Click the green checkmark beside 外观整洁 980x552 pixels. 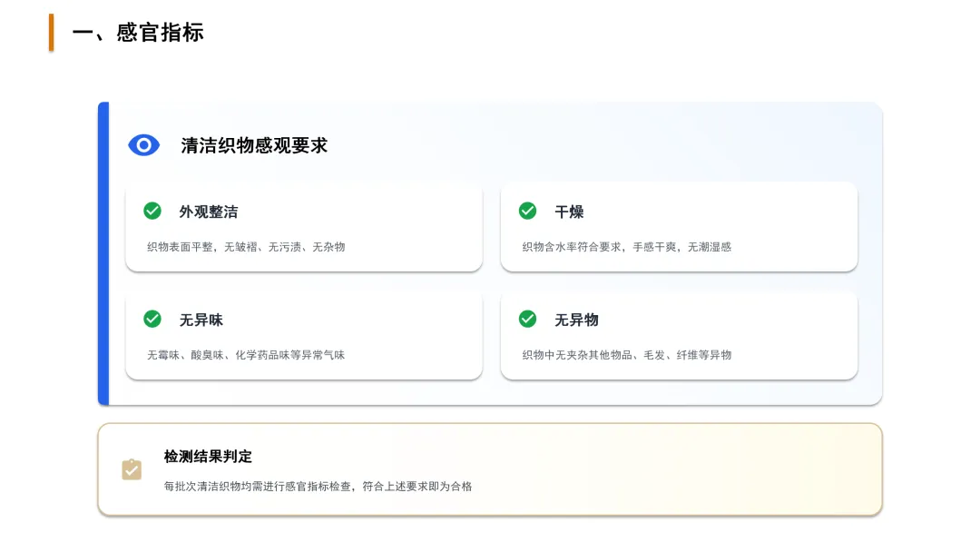pos(152,211)
